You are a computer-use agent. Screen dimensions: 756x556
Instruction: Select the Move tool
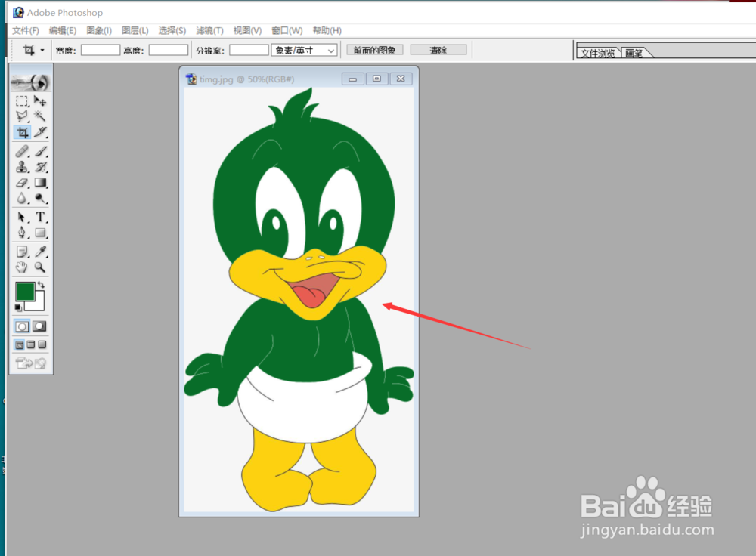[x=41, y=101]
